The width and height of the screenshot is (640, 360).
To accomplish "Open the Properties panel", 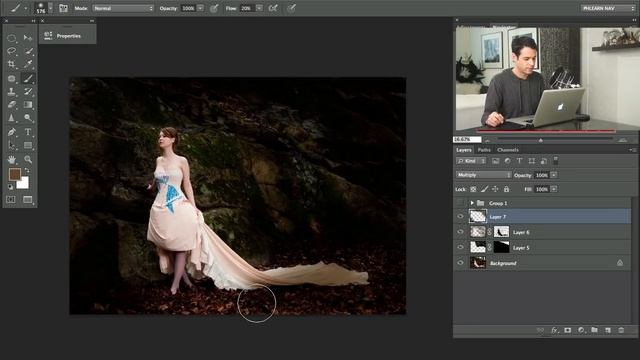I will [x=68, y=36].
